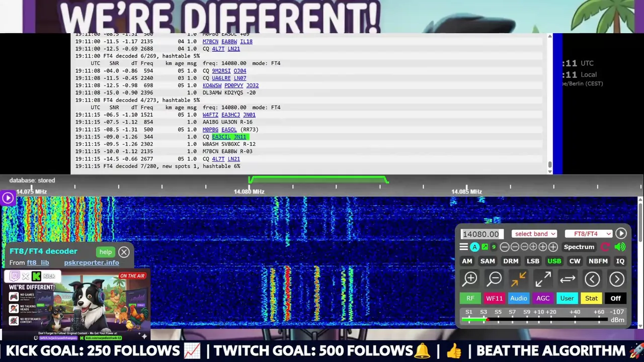
Task: Select DRM mode
Action: click(511, 261)
